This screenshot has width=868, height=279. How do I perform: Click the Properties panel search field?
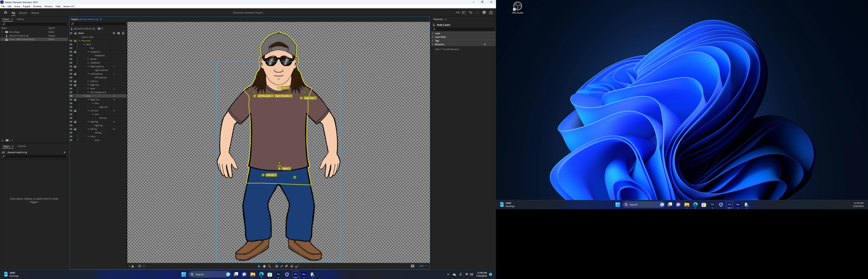pyautogui.click(x=463, y=29)
